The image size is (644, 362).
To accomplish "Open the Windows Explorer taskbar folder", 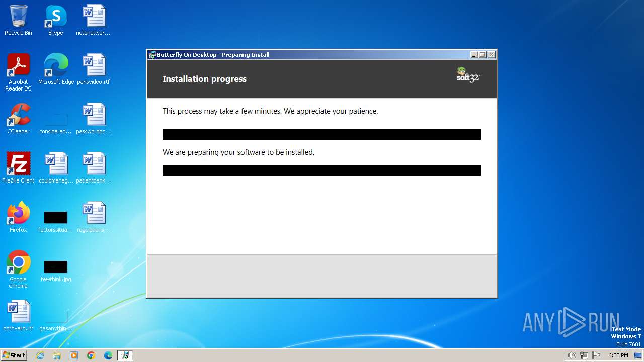I will click(x=57, y=355).
